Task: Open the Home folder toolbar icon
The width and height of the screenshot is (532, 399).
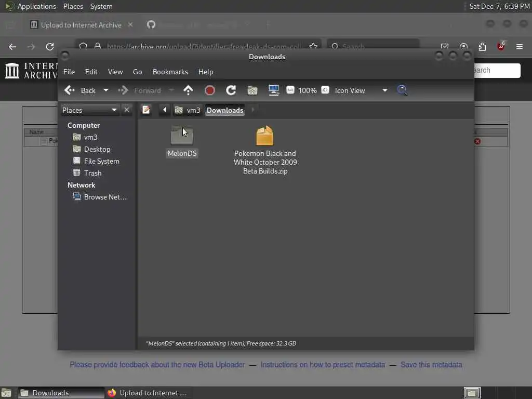Action: point(252,90)
